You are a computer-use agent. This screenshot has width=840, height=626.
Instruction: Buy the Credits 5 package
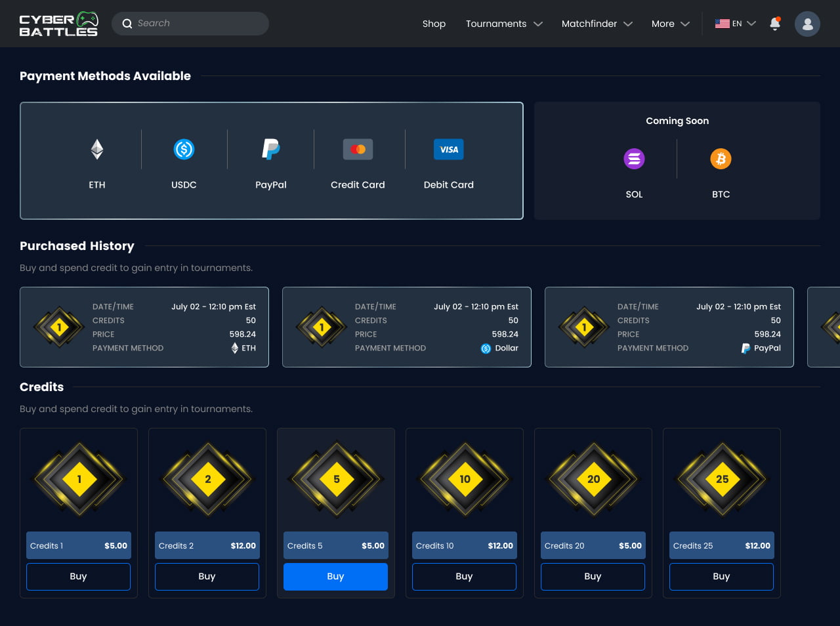click(x=335, y=576)
